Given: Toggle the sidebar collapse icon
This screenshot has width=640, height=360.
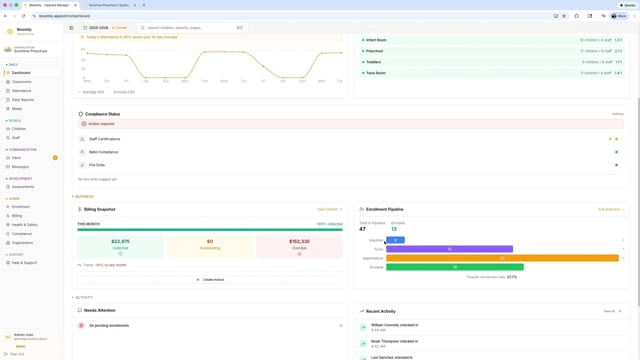Looking at the screenshot, I should 71,28.
